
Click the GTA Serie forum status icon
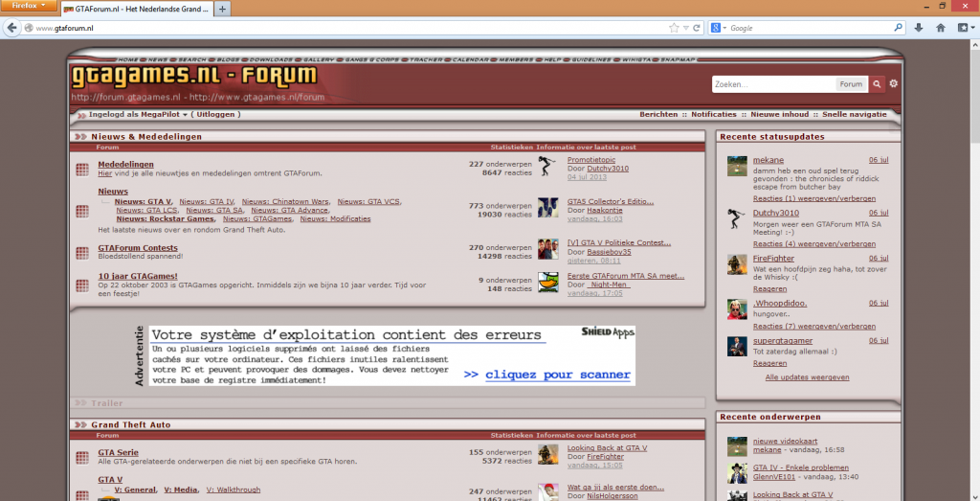coord(82,458)
